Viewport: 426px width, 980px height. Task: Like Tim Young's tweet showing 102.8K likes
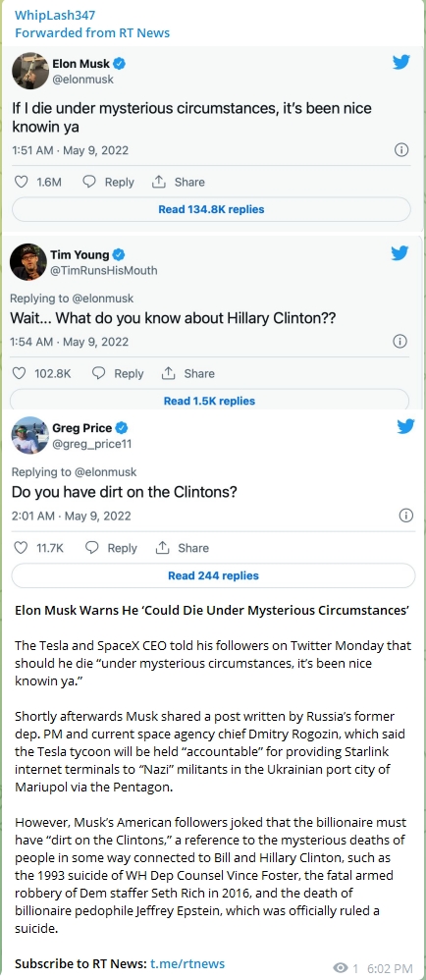point(20,373)
